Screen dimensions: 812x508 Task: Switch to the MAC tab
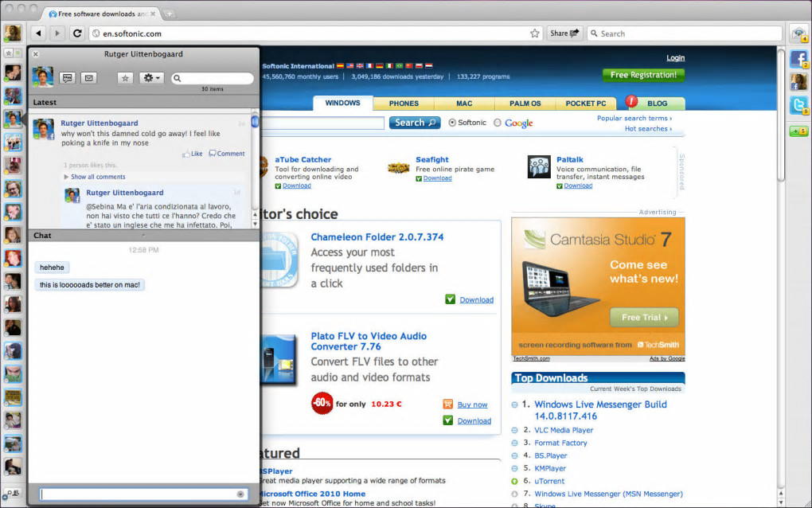coord(465,104)
